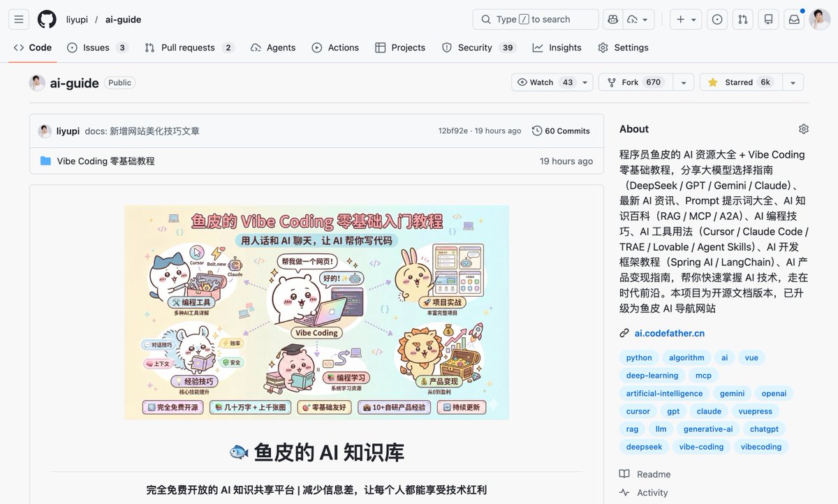The image size is (838, 504).
Task: Select the gemini topic tag
Action: pos(732,394)
